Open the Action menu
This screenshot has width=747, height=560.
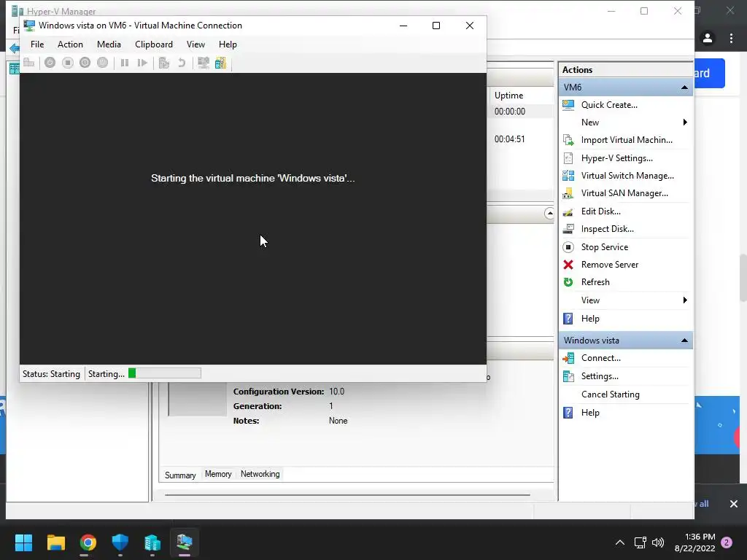pos(70,44)
